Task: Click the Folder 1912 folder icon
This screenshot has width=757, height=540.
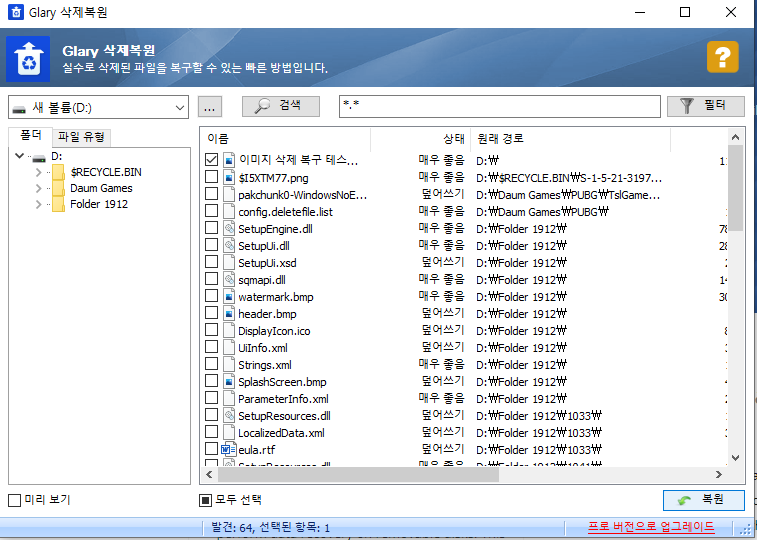Action: (x=58, y=204)
